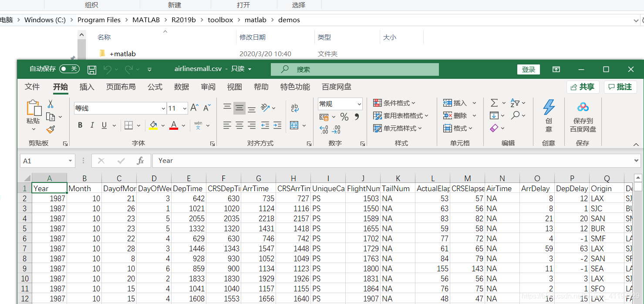
Task: Click the AutoSum sigma icon
Action: [494, 103]
